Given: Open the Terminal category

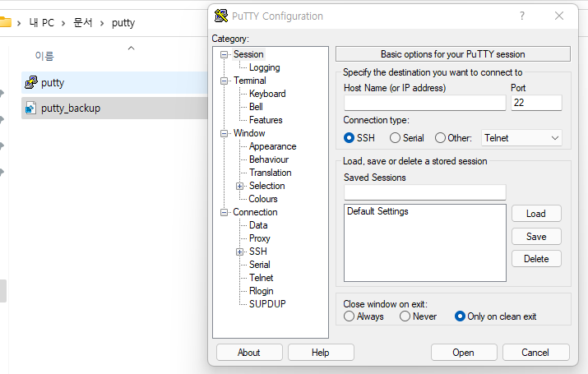Looking at the screenshot, I should point(250,81).
